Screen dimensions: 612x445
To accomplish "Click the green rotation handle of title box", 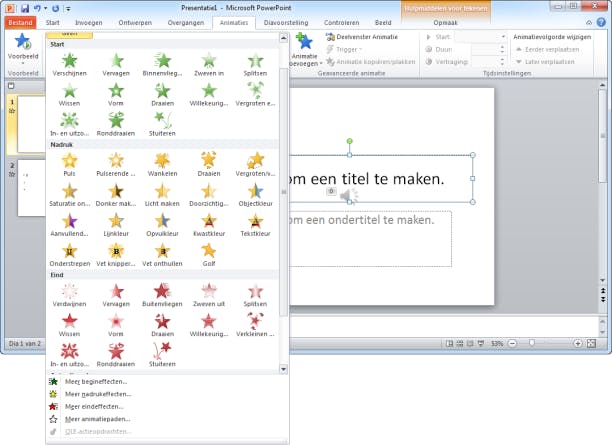I will point(350,141).
